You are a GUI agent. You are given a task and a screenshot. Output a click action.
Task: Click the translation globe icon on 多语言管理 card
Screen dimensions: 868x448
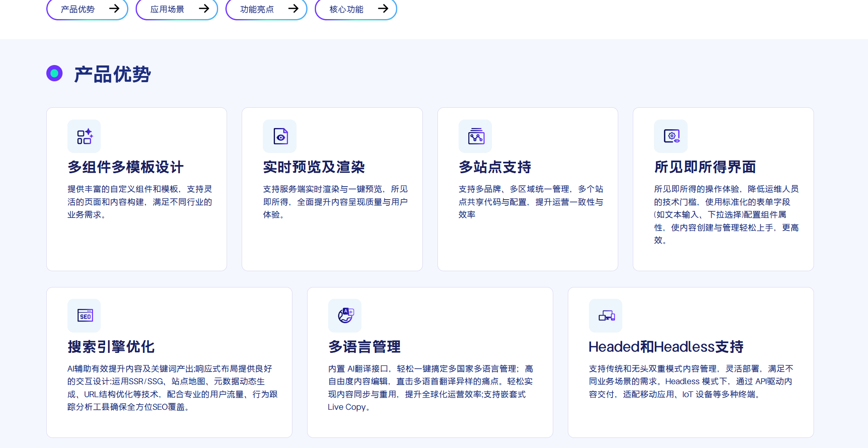pyautogui.click(x=344, y=315)
